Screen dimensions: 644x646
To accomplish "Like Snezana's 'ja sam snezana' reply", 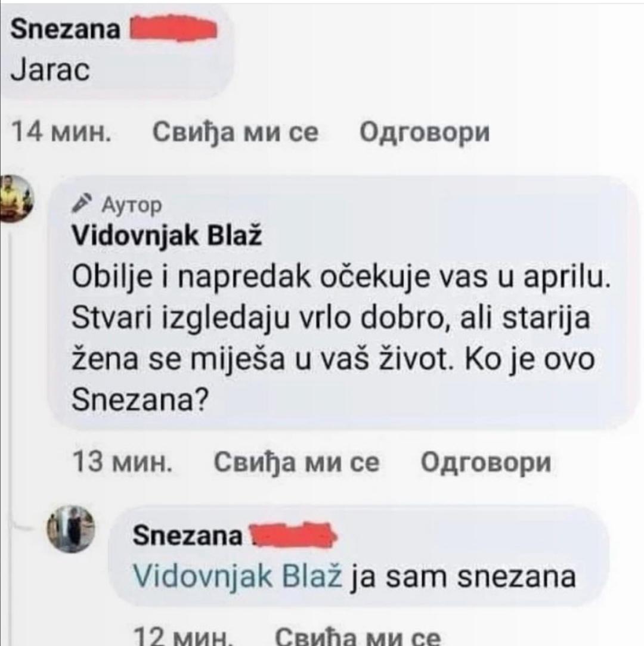I will click(357, 637).
